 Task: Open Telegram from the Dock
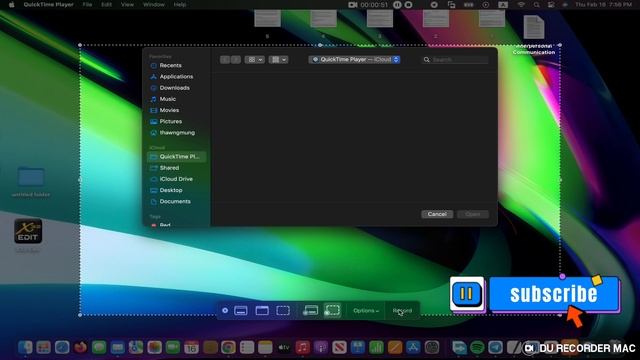[496, 347]
